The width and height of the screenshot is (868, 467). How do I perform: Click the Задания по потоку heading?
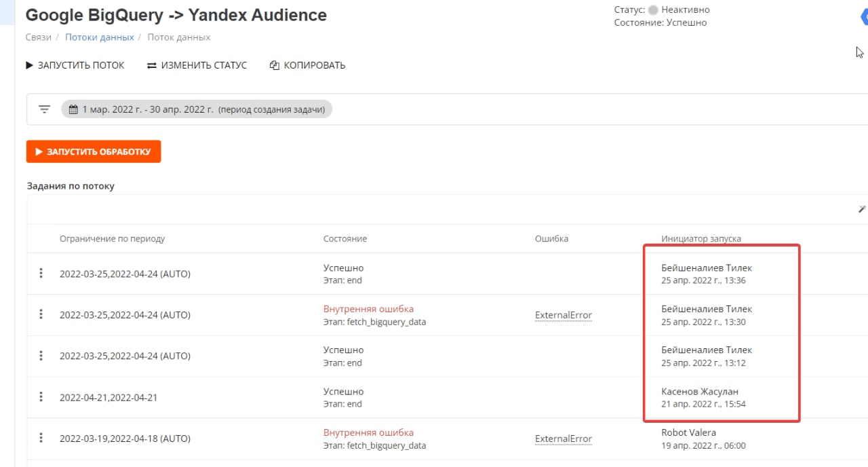pos(71,185)
